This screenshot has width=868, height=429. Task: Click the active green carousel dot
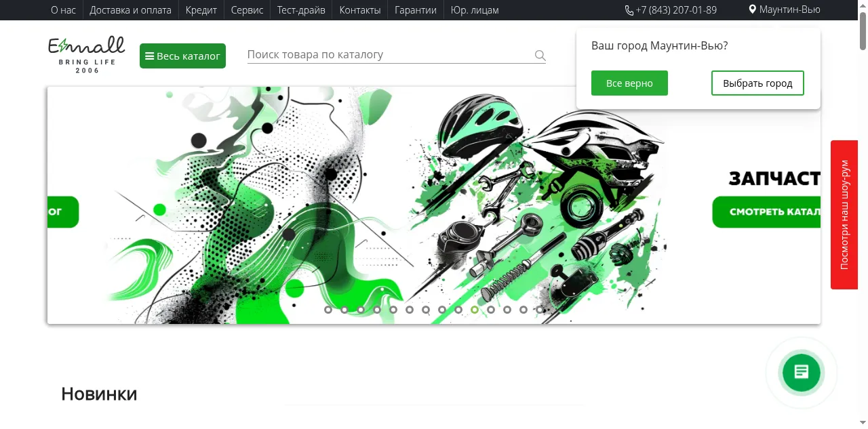click(475, 310)
